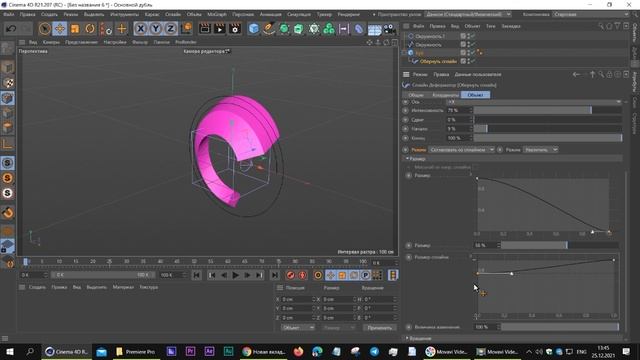This screenshot has height=360, width=640.
Task: Enable Model mode cube in left palette
Action: coord(7,67)
